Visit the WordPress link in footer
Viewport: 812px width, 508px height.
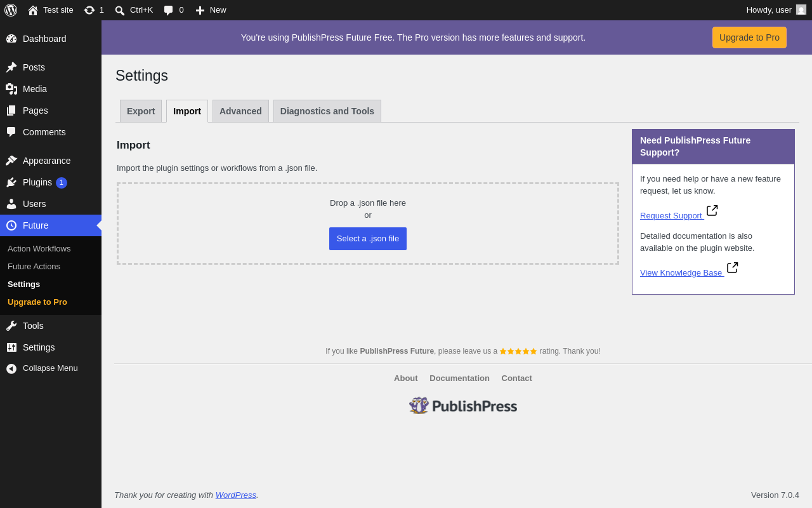click(x=236, y=495)
